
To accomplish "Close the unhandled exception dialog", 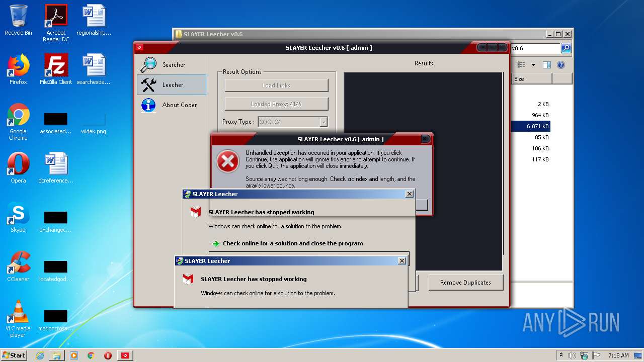I will point(425,139).
